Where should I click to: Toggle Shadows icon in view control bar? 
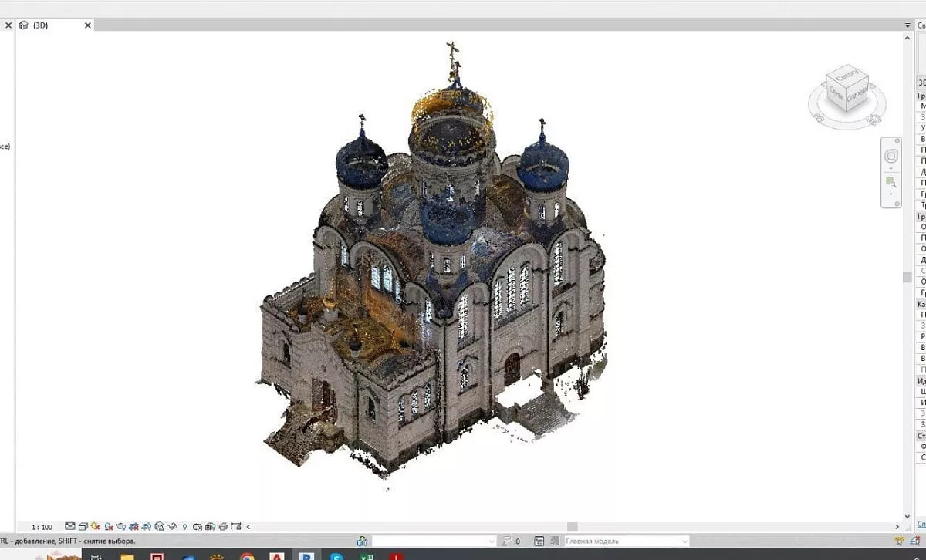click(x=109, y=527)
